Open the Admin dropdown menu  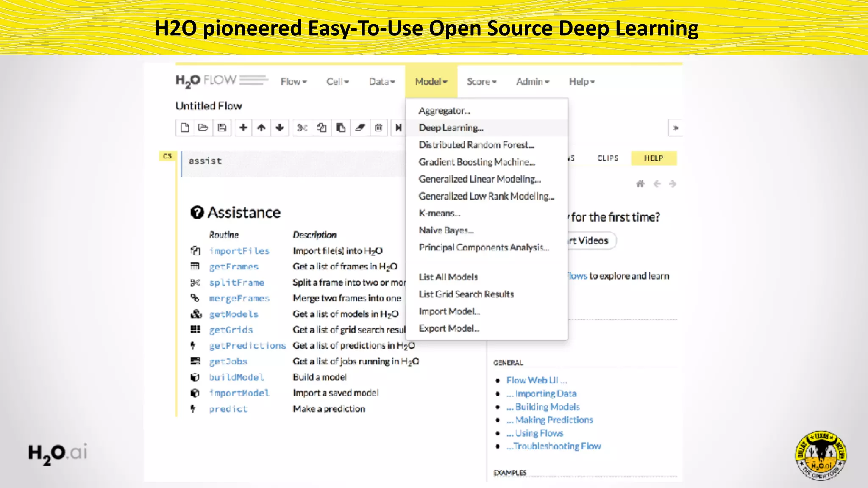(533, 81)
